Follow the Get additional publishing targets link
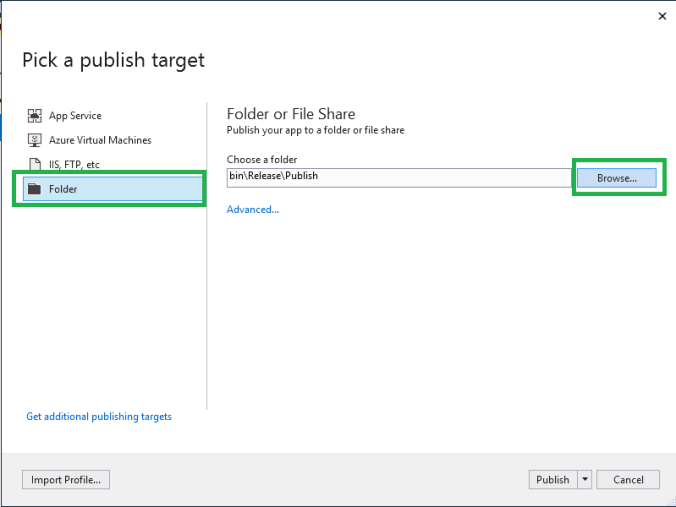The height and width of the screenshot is (507, 676). [x=99, y=416]
